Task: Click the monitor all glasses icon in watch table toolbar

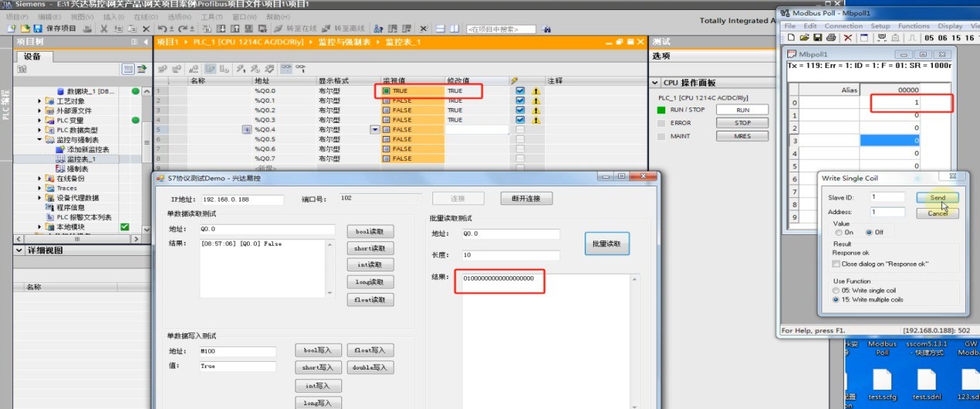Action: 286,69
